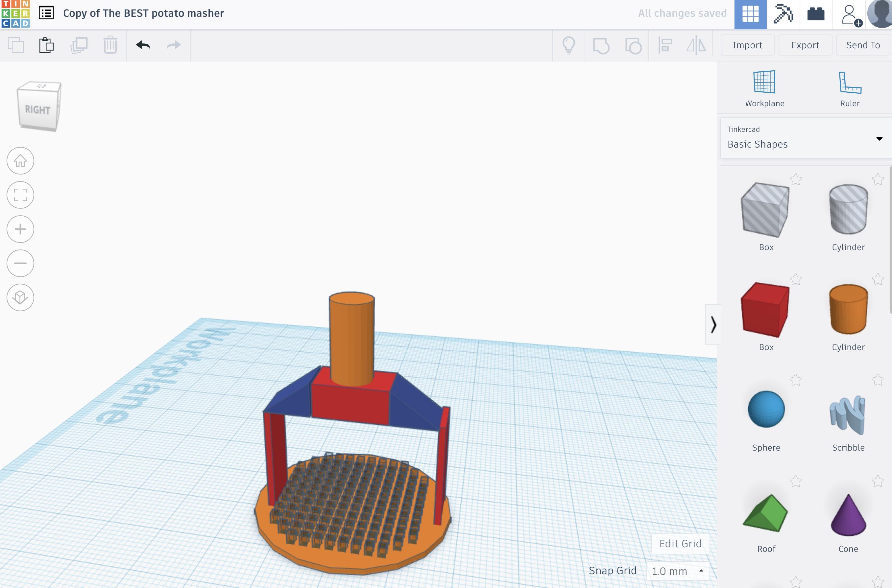Viewport: 892px width, 588px height.
Task: Switch to orthographic view cube icon
Action: 20,297
